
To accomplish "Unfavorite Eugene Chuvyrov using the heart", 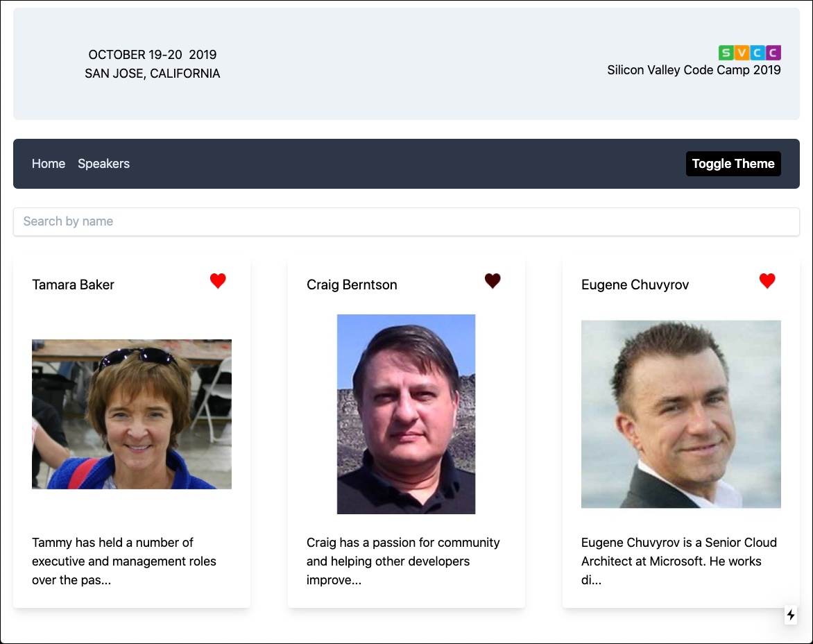I will [x=767, y=281].
